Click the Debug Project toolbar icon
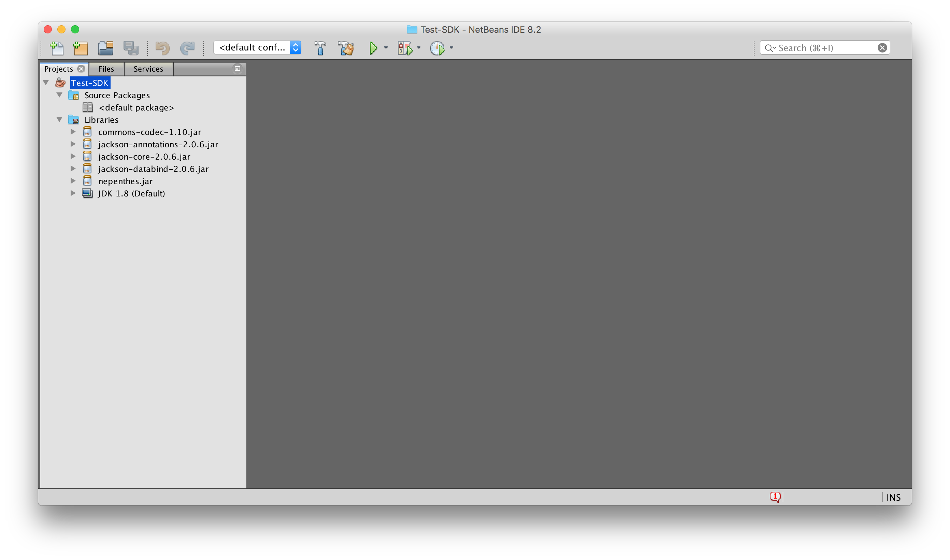This screenshot has width=950, height=560. pyautogui.click(x=405, y=48)
